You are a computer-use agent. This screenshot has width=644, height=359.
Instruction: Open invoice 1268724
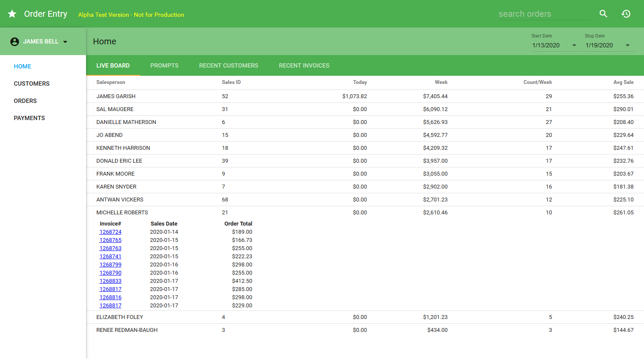coord(111,232)
